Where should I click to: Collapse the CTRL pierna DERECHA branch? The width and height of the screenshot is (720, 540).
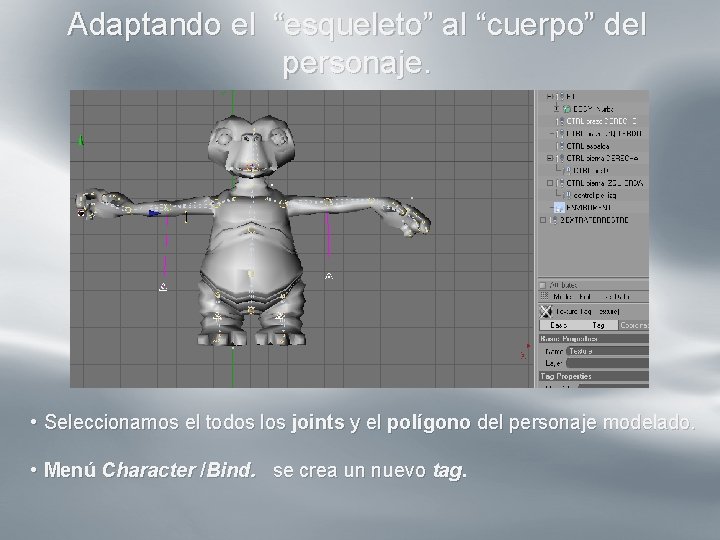550,158
